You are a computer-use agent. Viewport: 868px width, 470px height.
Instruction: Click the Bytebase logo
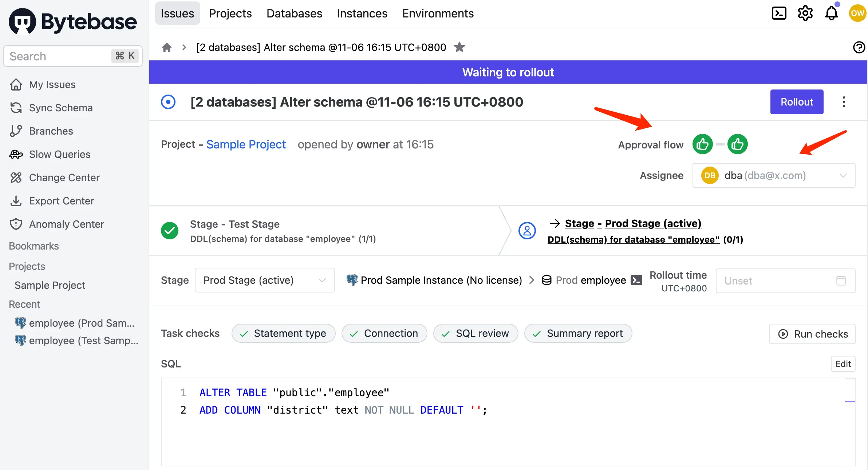click(73, 21)
